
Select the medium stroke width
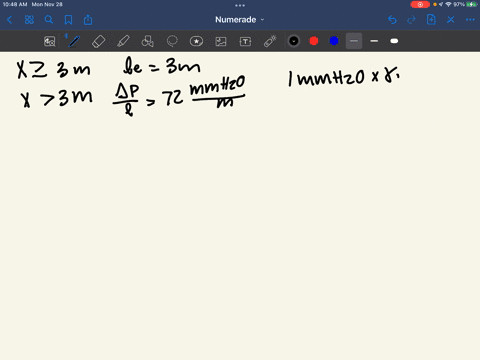374,41
